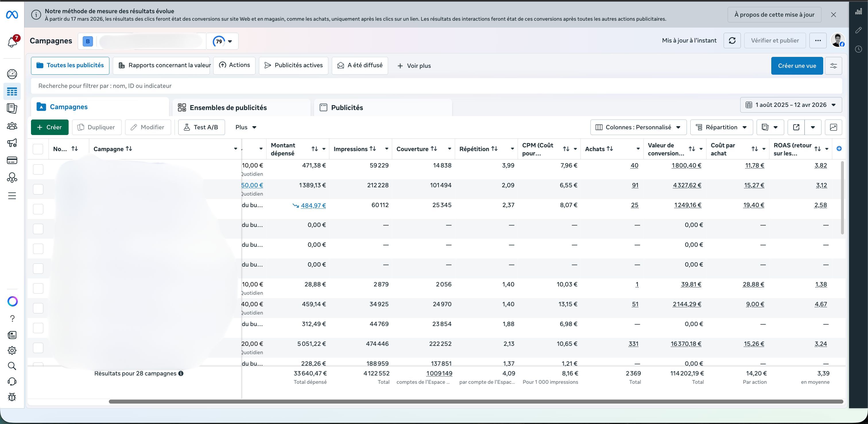The width and height of the screenshot is (868, 424).
Task: Open the Audiences people icon in the sidebar
Action: 12,126
